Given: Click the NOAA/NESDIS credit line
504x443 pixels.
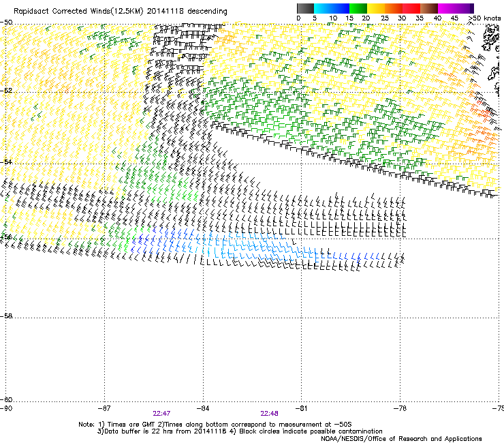Looking at the screenshot, I should click(x=401, y=439).
